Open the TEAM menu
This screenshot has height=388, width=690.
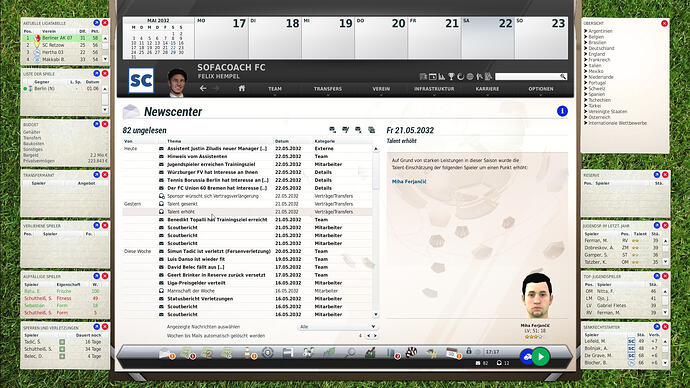[x=275, y=89]
